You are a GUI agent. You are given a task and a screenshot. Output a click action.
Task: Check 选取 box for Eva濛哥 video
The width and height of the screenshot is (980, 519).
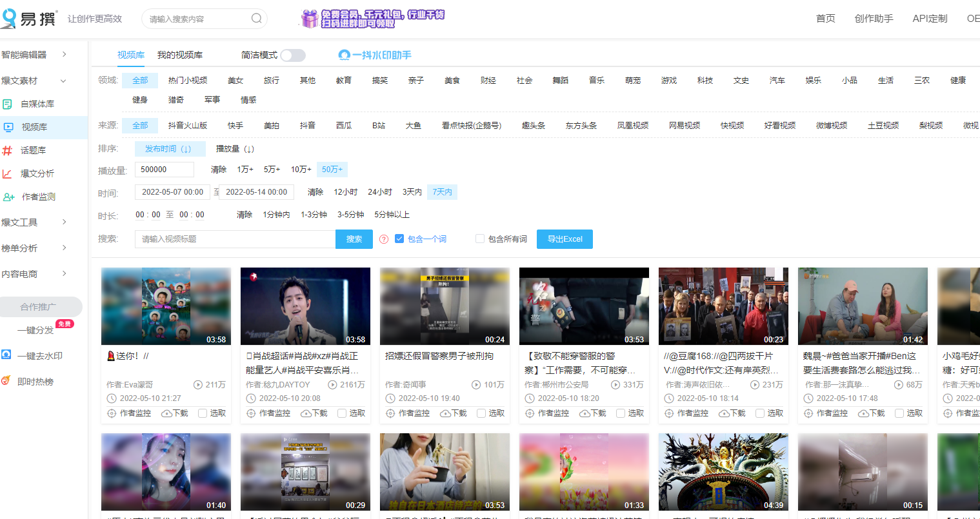tap(203, 413)
